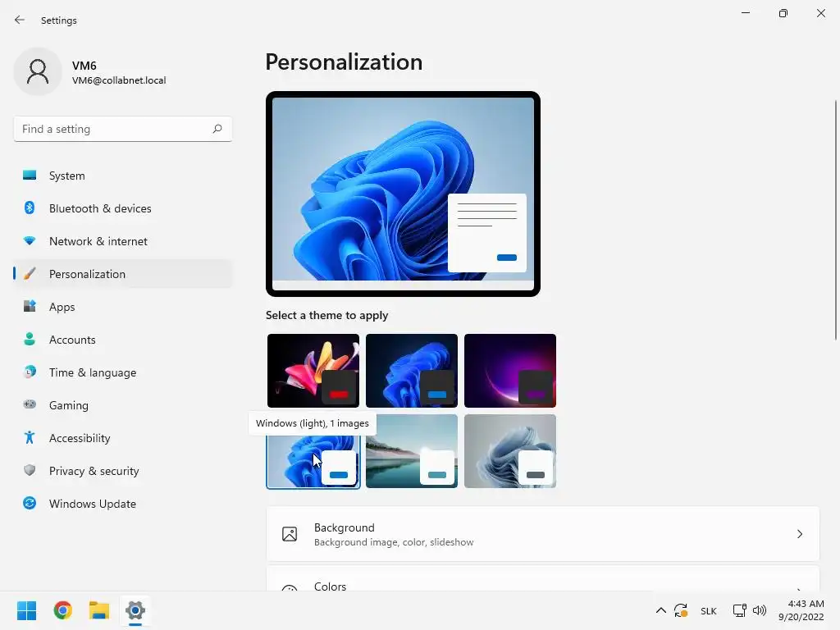Click the Accessibility figure icon
Viewport: 840px width, 630px height.
point(30,438)
